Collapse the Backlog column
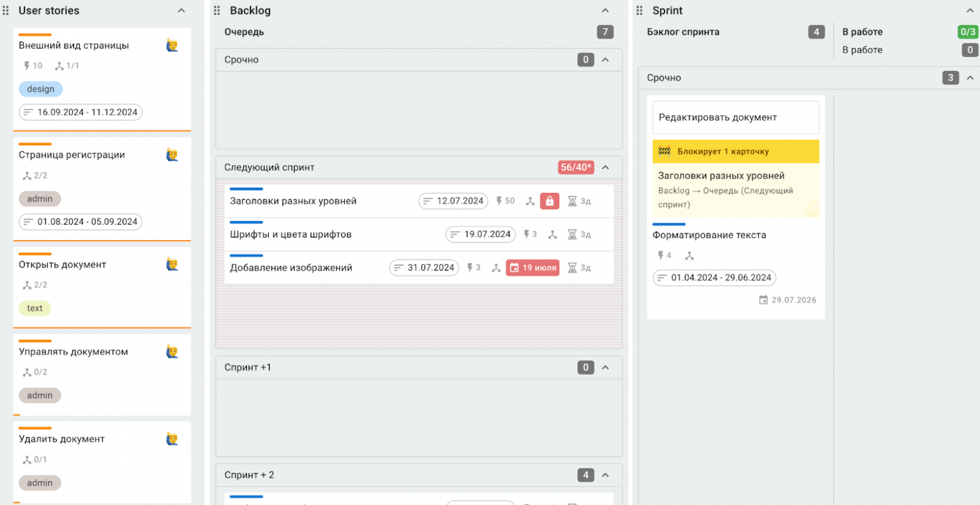Screen dimensions: 980x505 (606, 11)
